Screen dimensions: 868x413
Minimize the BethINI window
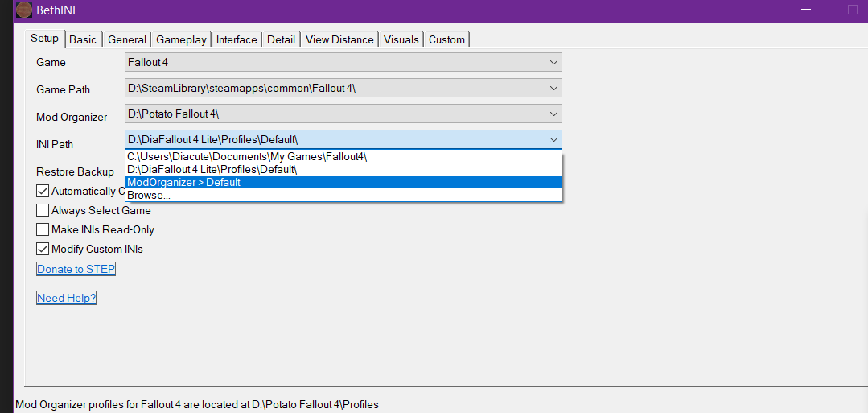pos(806,10)
